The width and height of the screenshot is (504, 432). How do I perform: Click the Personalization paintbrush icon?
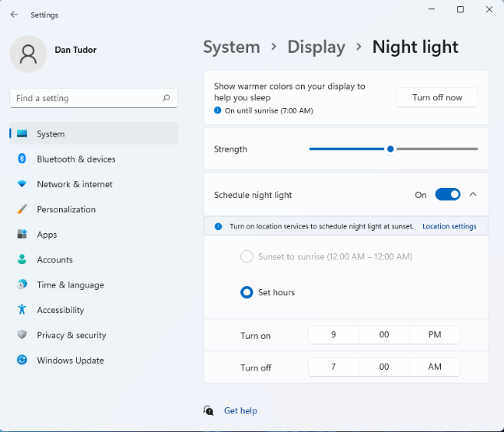[22, 209]
